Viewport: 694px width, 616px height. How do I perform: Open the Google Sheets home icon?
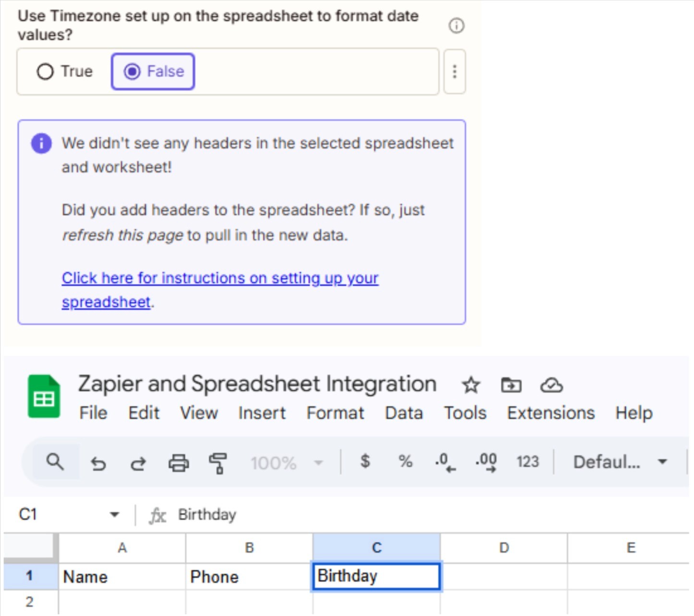click(44, 397)
